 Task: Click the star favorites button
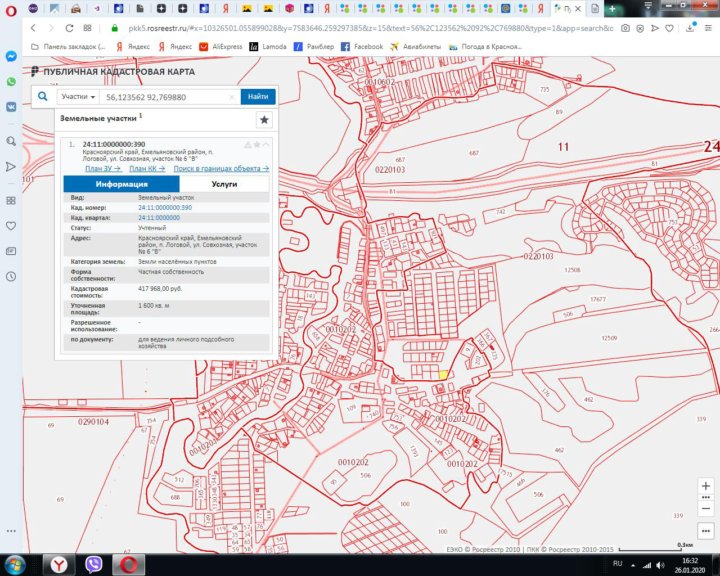264,120
